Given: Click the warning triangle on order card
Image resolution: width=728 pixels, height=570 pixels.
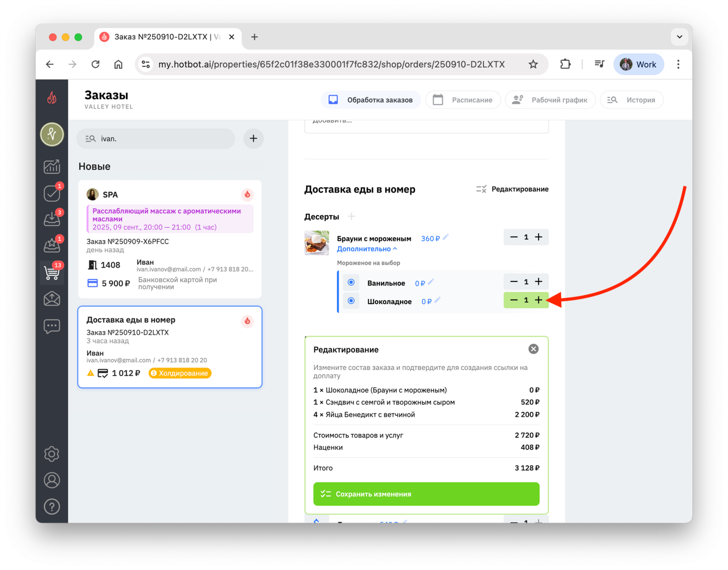Looking at the screenshot, I should 91,373.
